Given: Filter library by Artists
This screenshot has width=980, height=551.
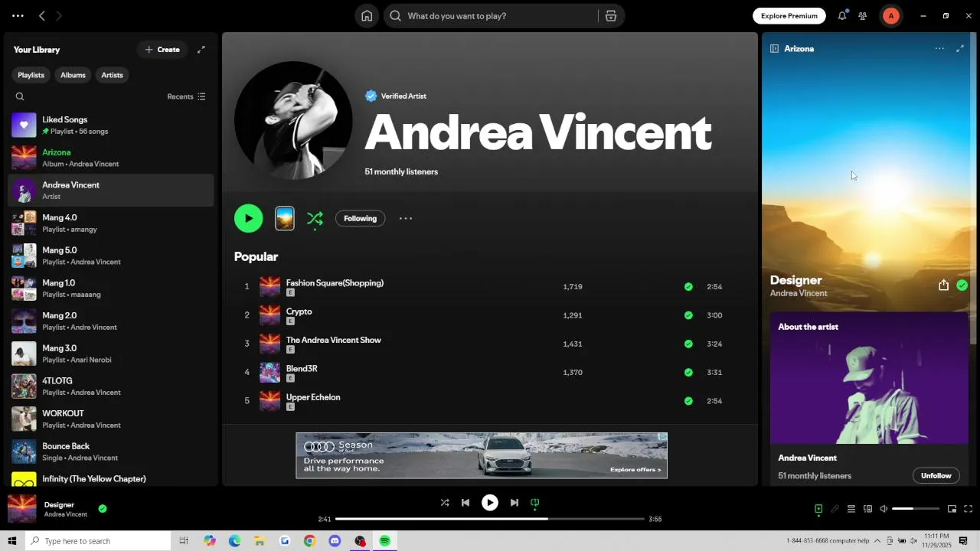Looking at the screenshot, I should pos(112,75).
